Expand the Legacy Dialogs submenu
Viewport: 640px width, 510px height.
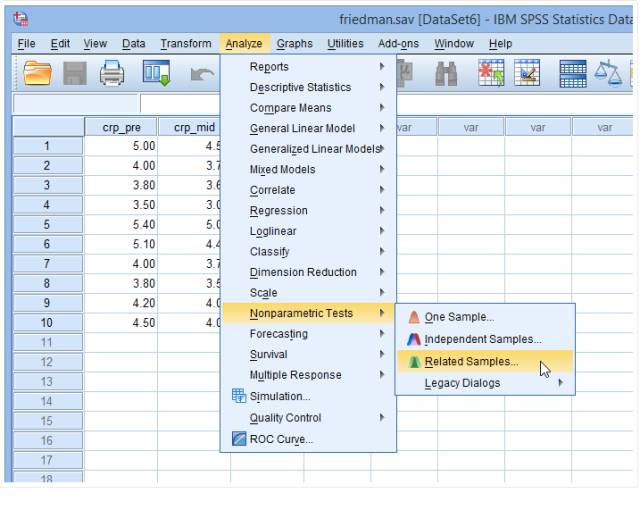485,383
